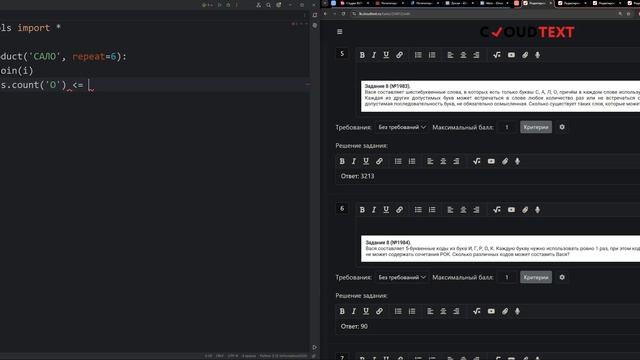Click the search icon in the IDE toolbar
The width and height of the screenshot is (640, 360).
pyautogui.click(x=269, y=5)
